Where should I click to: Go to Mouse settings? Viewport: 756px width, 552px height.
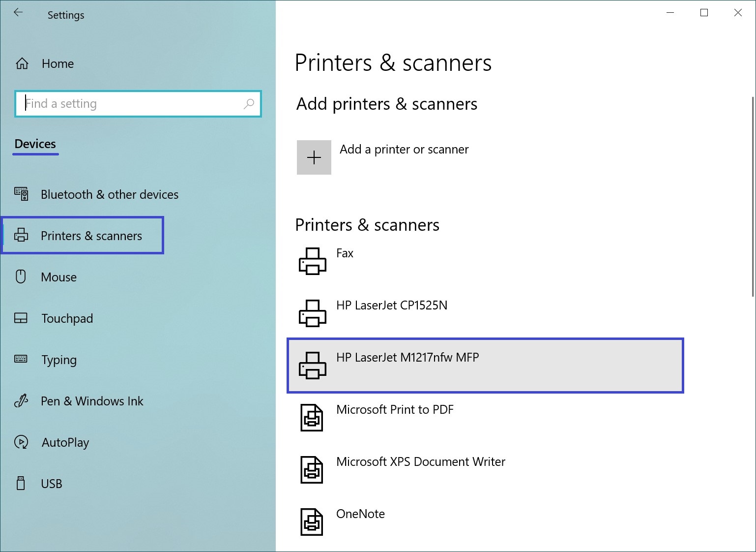59,277
